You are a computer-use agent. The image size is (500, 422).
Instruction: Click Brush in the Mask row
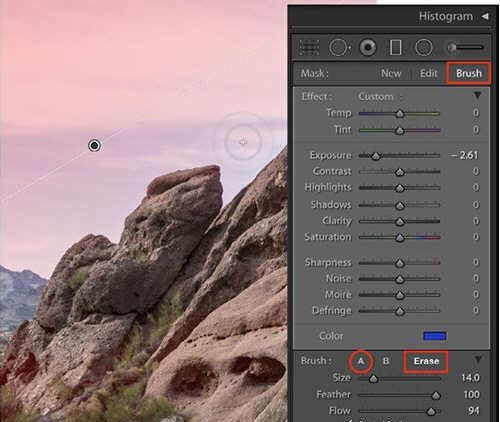click(469, 73)
